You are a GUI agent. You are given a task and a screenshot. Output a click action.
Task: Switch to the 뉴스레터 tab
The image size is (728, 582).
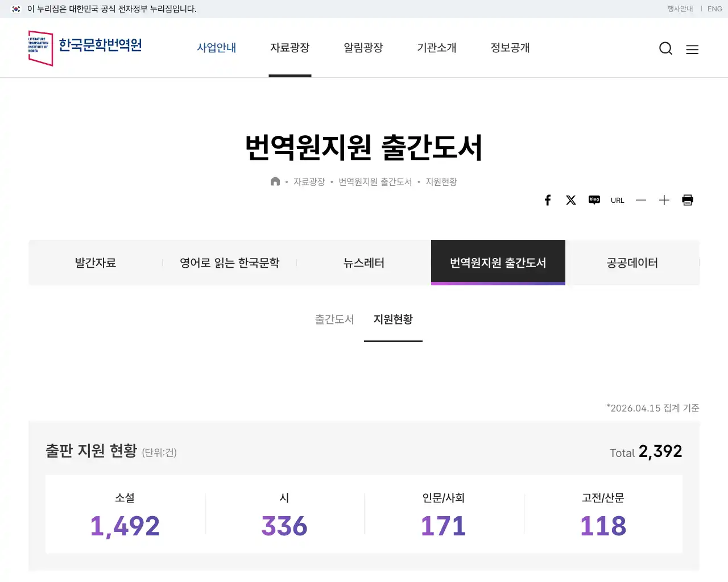[x=364, y=263]
